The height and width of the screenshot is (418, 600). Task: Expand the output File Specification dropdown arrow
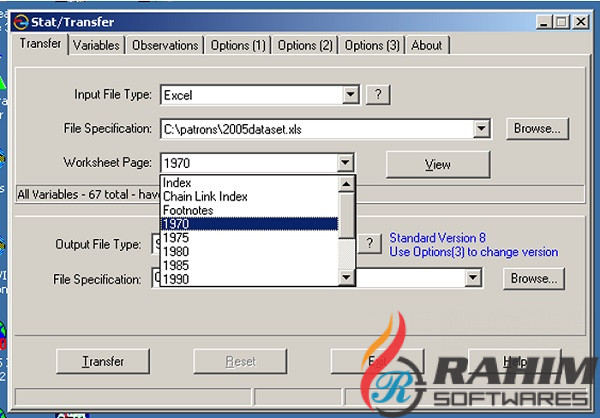click(x=473, y=278)
